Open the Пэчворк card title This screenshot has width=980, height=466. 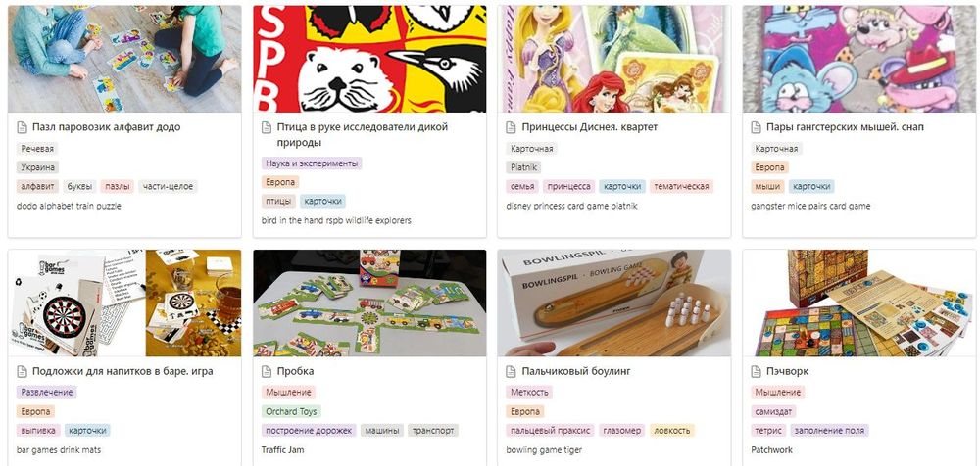click(788, 372)
